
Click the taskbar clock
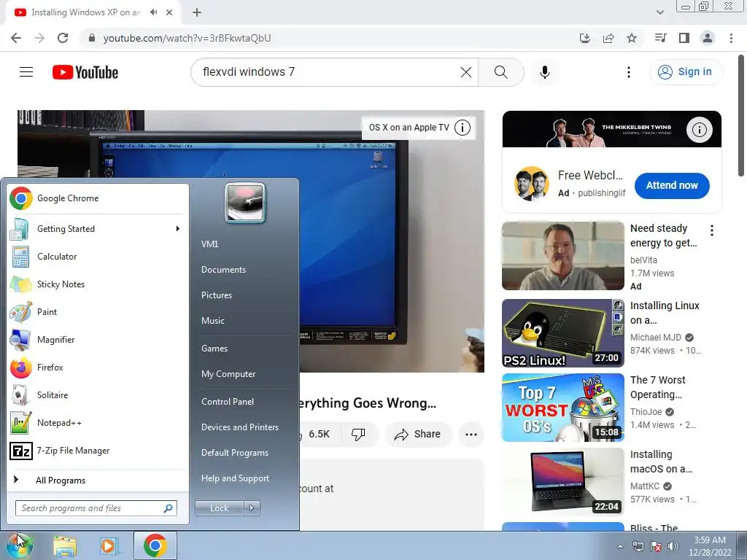pos(710,546)
